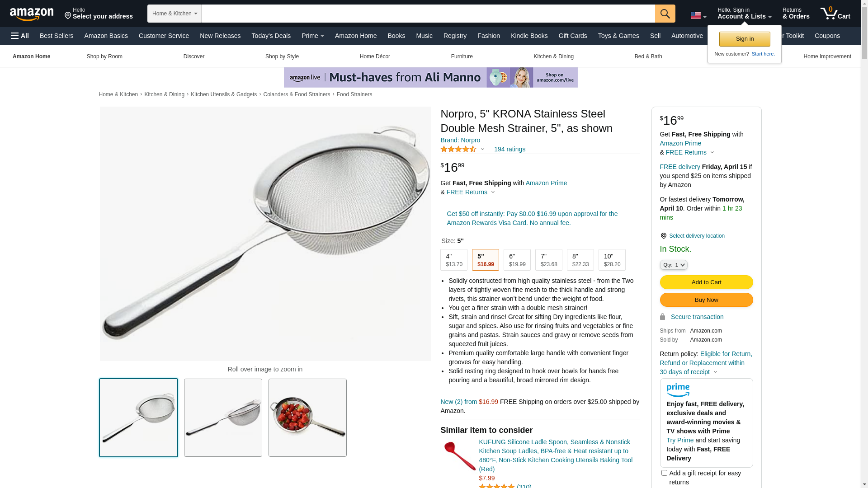868x488 pixels.
Task: Select the strawberries strainer thumbnail
Action: 307,418
